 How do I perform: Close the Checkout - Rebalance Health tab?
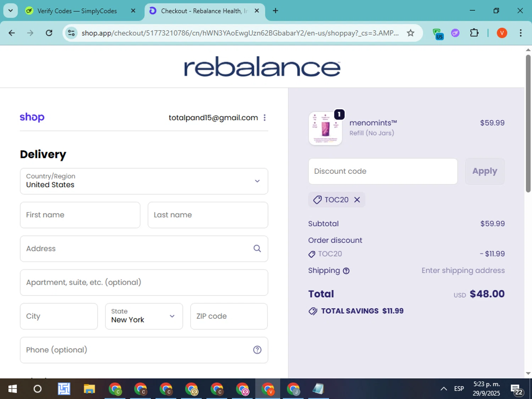click(x=257, y=11)
